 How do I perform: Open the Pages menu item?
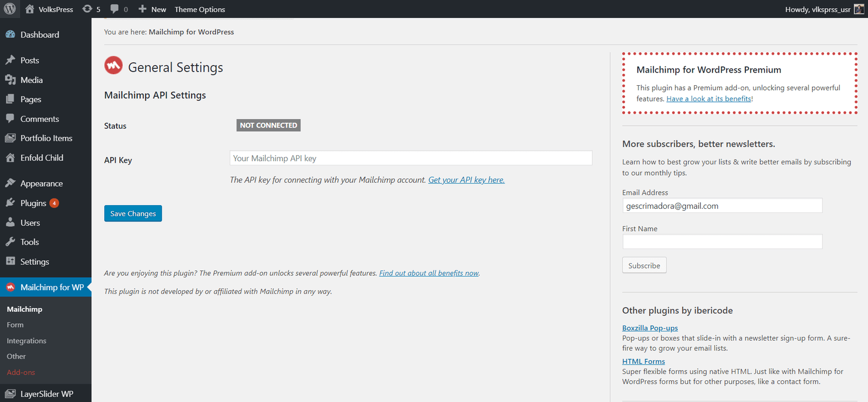tap(31, 99)
